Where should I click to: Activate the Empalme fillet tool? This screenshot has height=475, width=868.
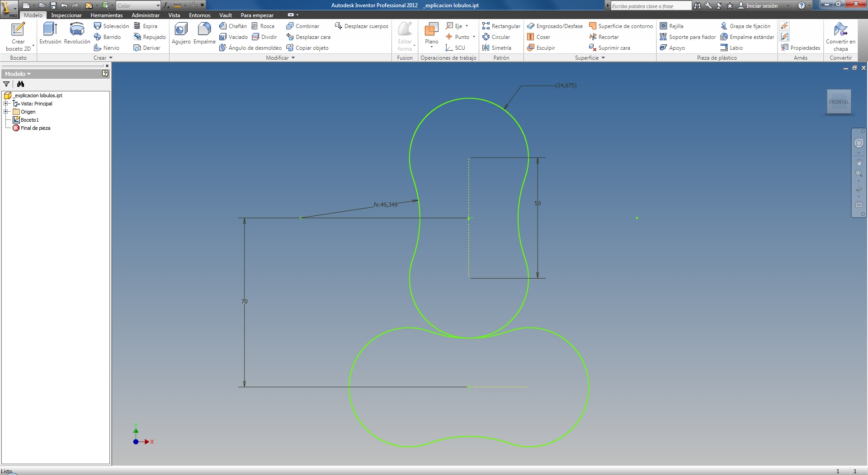click(x=204, y=33)
